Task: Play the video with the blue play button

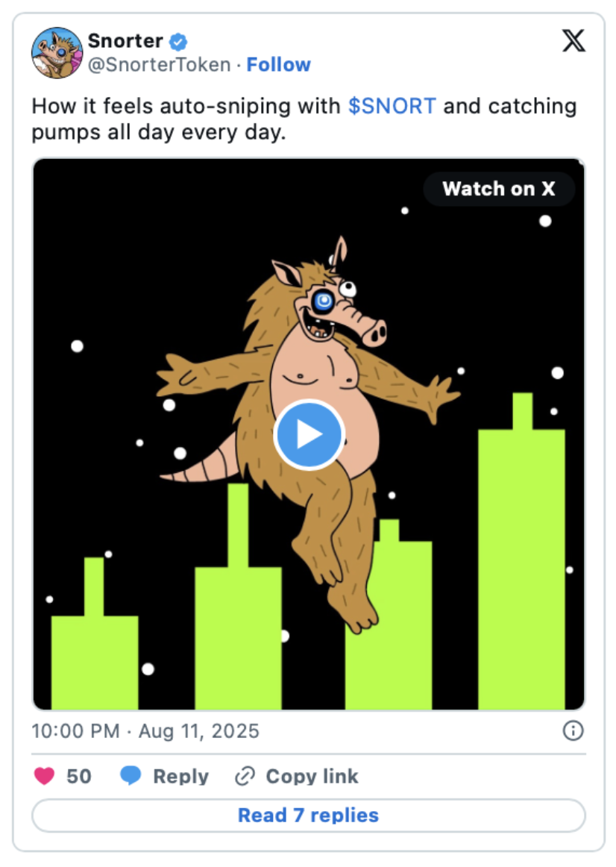Action: [309, 434]
